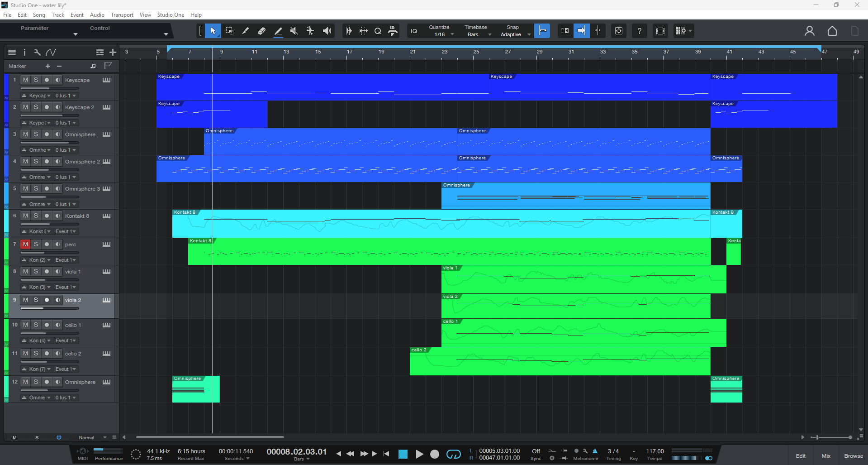Solo the viola 1 track
This screenshot has height=465, width=868.
(x=36, y=272)
